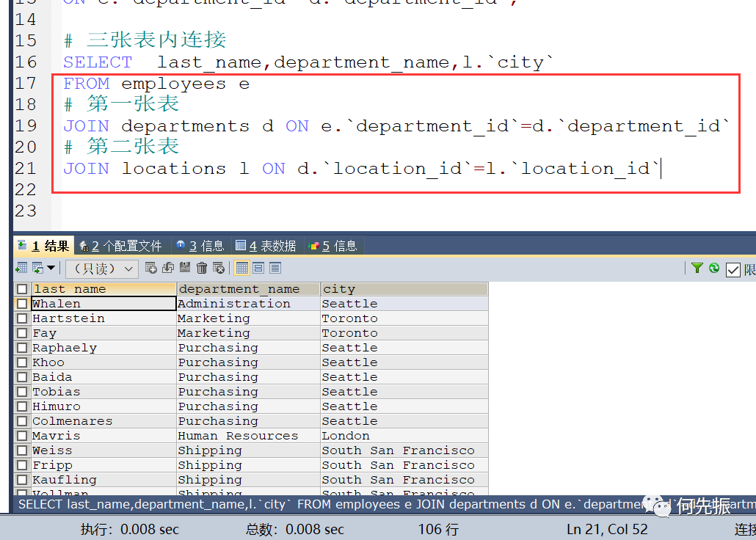This screenshot has width=756, height=540.
Task: Click the insert new row icon
Action: pos(151,268)
